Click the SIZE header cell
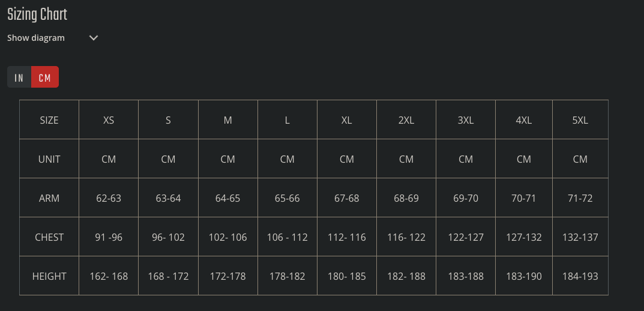 [49, 120]
